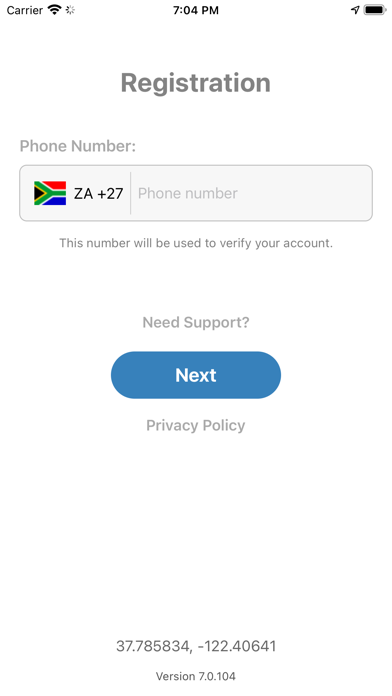The width and height of the screenshot is (392, 696).
Task: Tap the battery indicator icon
Action: (375, 10)
